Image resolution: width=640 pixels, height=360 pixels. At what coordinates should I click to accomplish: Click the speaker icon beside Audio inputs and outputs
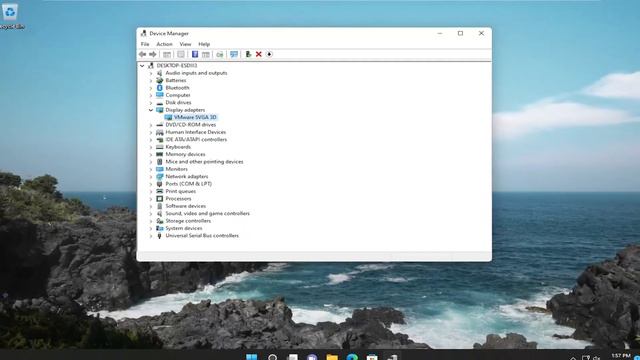[x=160, y=73]
